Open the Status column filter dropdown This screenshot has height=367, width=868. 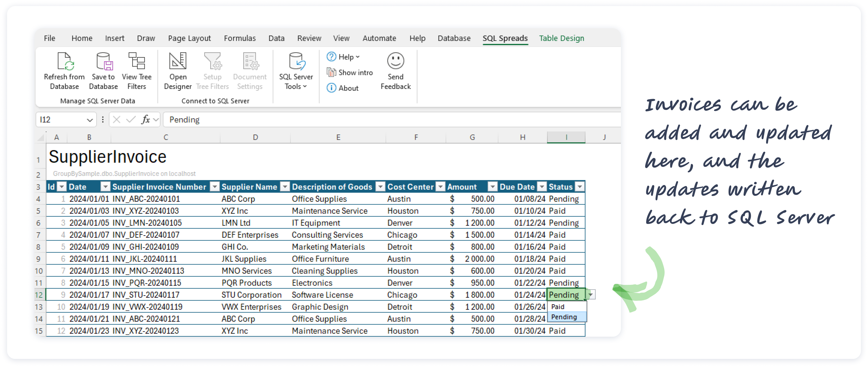click(x=580, y=187)
